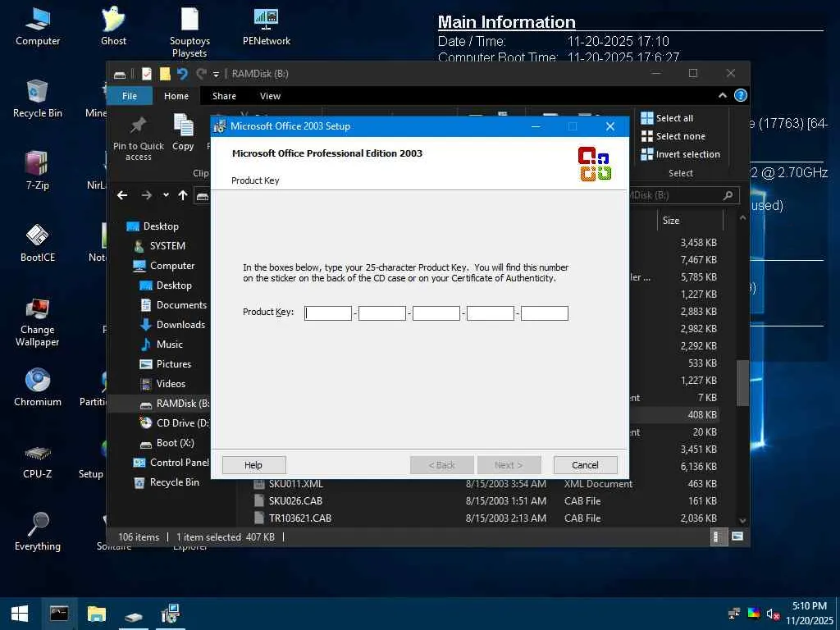Click the third Product Key box

pos(436,313)
